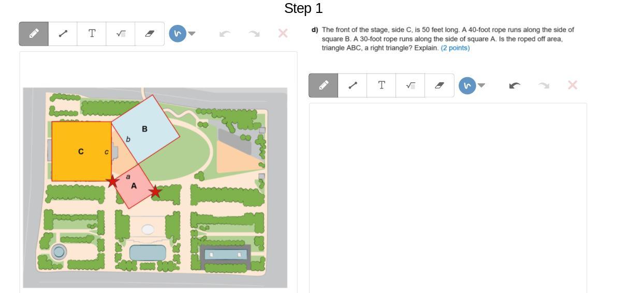The height and width of the screenshot is (293, 644).
Task: Choose the text tool above the map
Action: (x=92, y=34)
